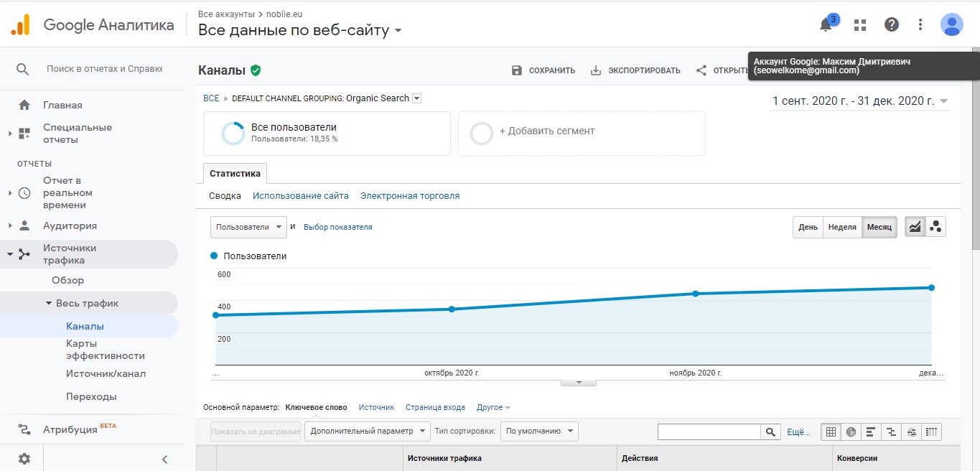
Task: Click the Атрибуция icon
Action: click(x=24, y=429)
